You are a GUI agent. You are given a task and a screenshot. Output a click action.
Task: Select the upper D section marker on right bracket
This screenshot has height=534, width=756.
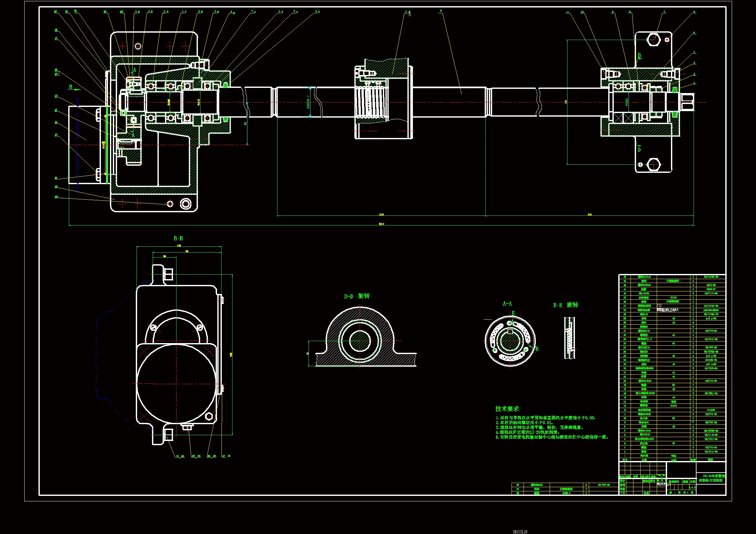click(x=640, y=56)
